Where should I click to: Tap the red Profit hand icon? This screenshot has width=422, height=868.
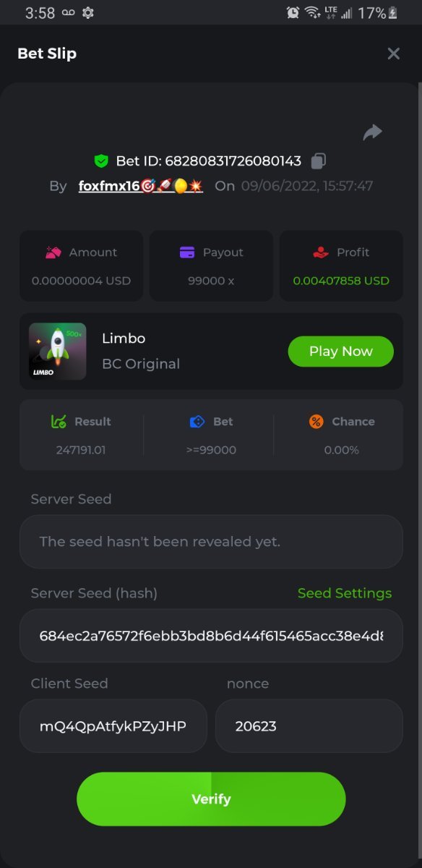pos(321,252)
